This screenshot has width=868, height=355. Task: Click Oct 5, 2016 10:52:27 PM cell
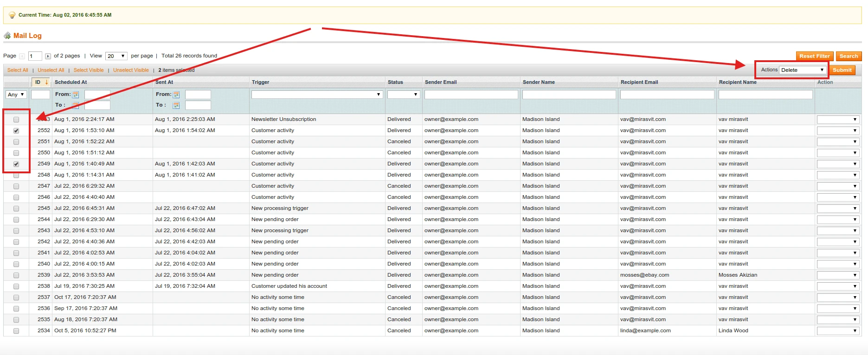85,330
